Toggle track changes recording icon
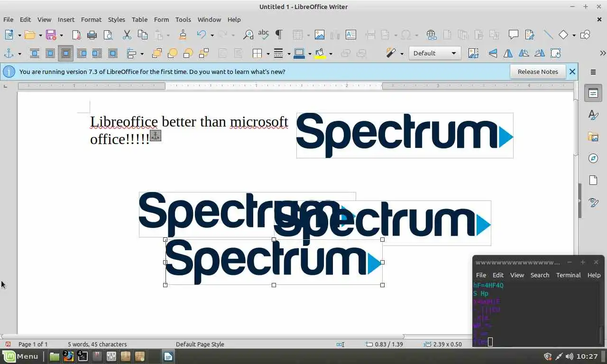The image size is (607, 364). click(x=529, y=35)
